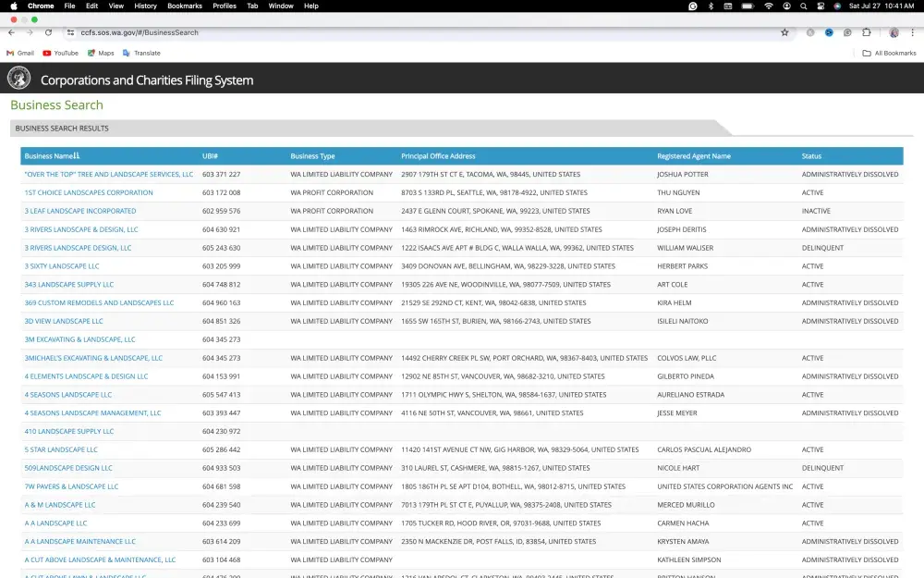The image size is (924, 578).
Task: Bookmark this page with the star icon
Action: coord(784,32)
